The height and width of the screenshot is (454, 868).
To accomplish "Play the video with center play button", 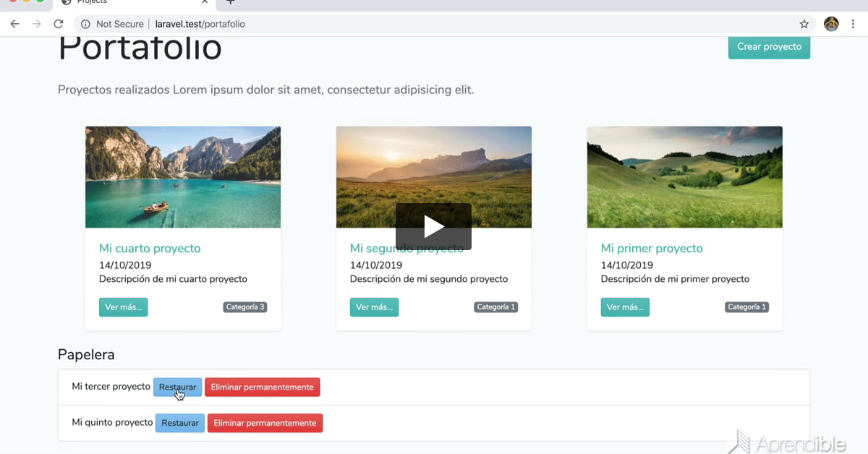I will pos(433,226).
